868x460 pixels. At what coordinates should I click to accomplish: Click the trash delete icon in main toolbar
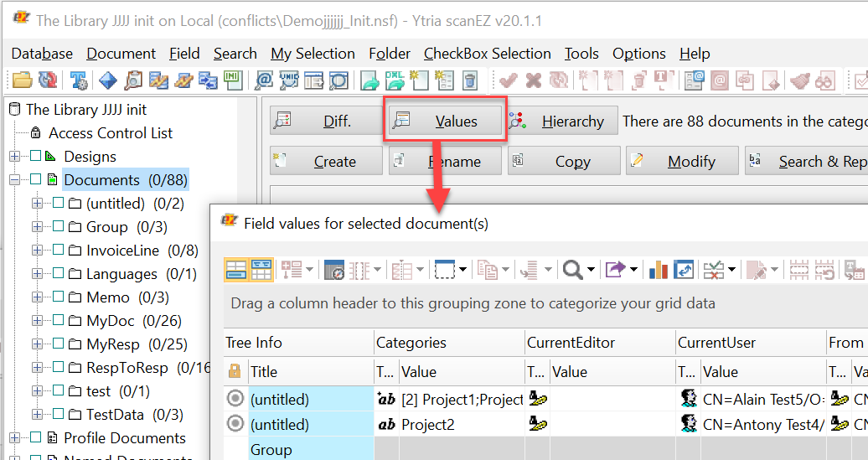(470, 80)
